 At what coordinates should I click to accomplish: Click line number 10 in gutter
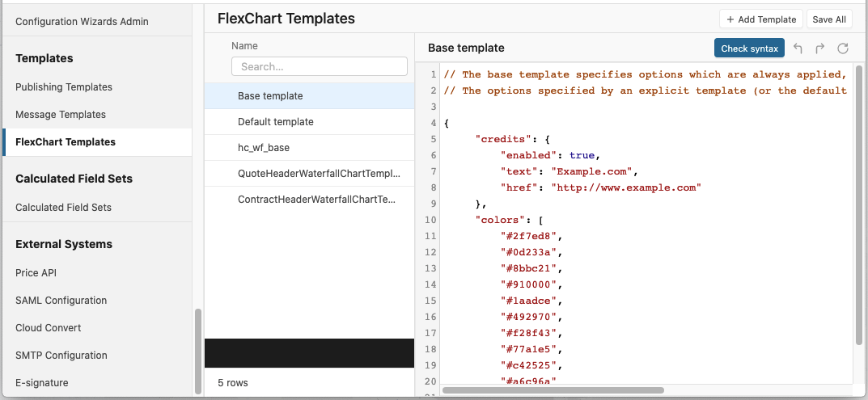pos(430,220)
